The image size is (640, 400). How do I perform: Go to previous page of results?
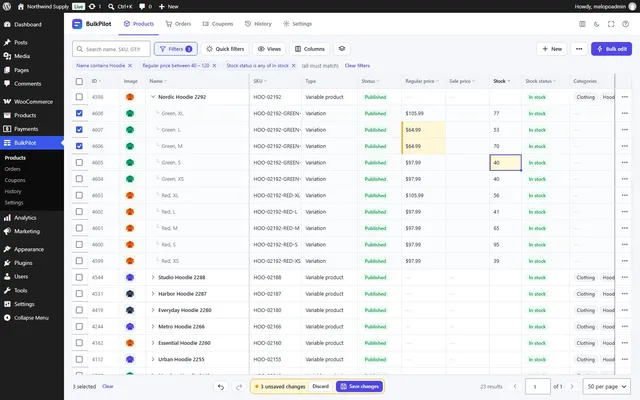click(x=515, y=387)
